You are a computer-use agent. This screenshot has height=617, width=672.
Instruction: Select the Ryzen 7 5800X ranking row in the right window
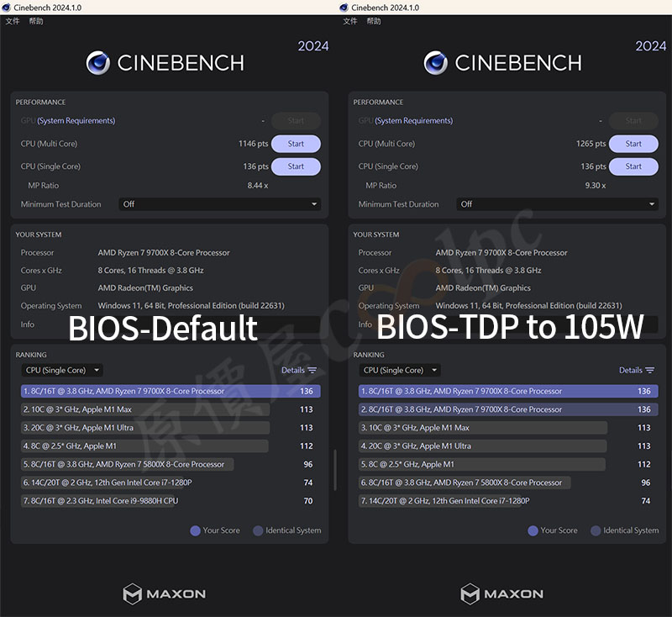pyautogui.click(x=508, y=483)
